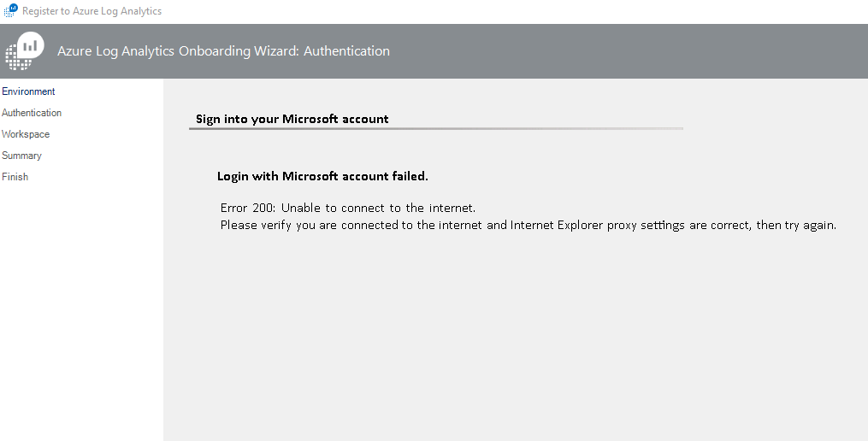Click the 'Error 200' message line
The image size is (868, 441).
tap(348, 208)
